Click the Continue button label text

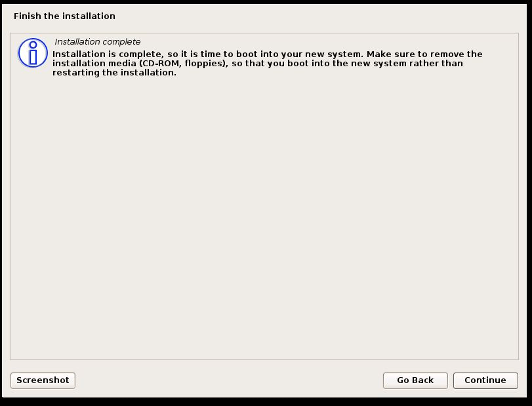(485, 380)
